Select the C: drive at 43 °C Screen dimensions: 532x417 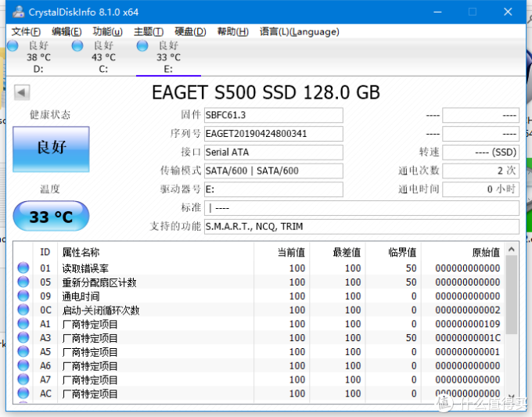tap(103, 56)
